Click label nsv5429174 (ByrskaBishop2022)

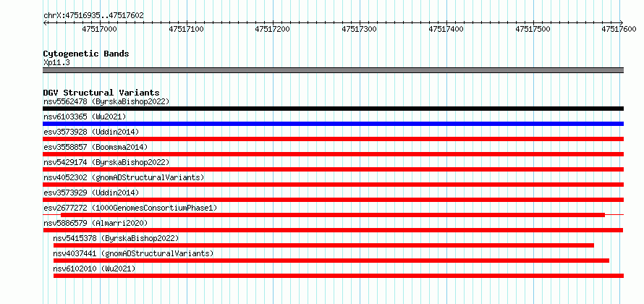106,162
